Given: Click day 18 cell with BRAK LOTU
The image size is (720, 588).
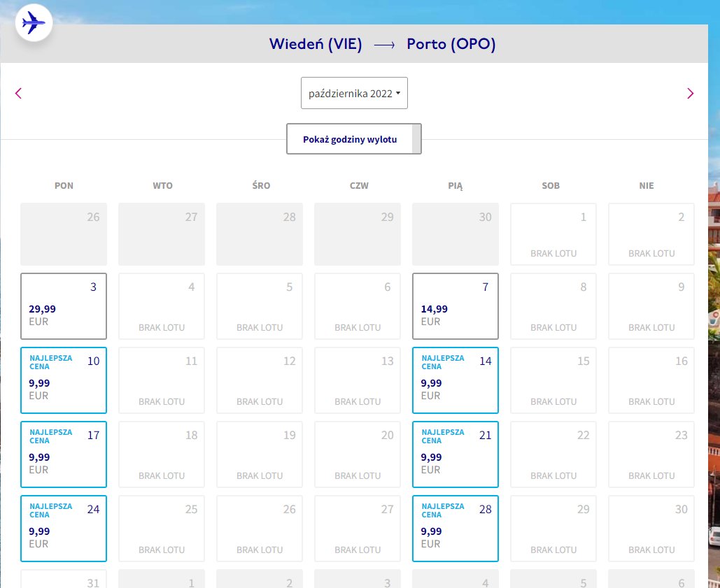Looking at the screenshot, I should [x=162, y=454].
